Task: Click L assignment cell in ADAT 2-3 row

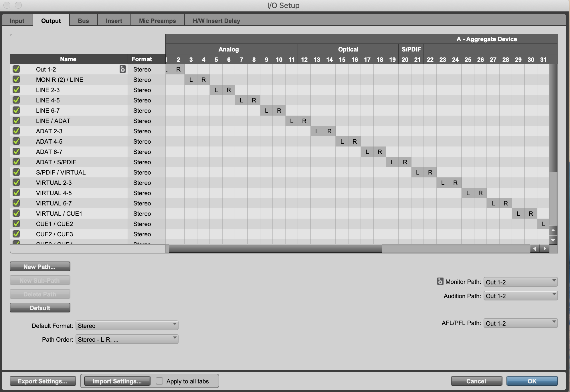Action: [317, 131]
